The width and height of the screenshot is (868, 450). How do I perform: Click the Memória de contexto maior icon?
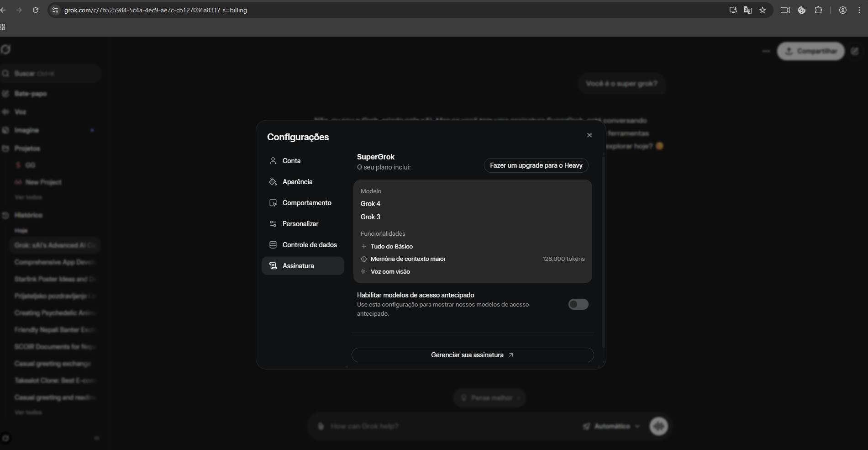[x=364, y=259]
